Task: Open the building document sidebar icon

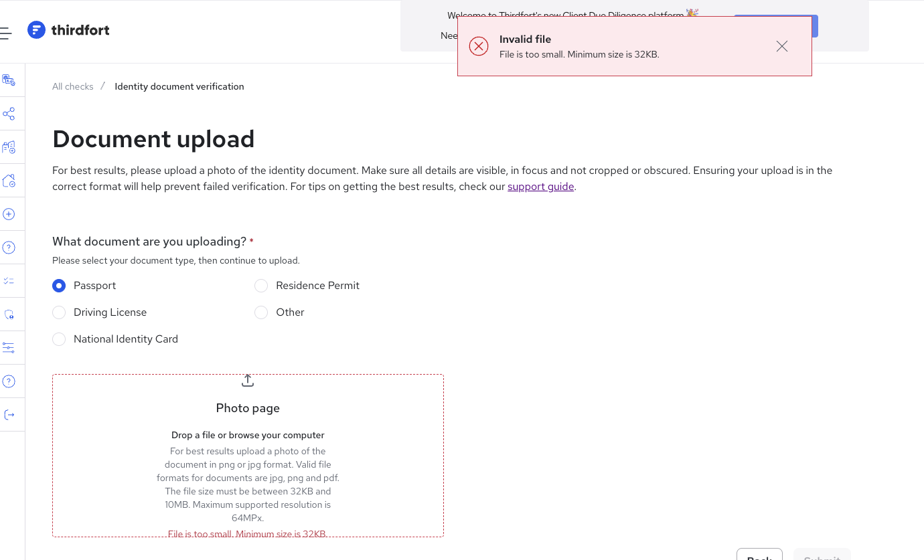Action: [x=9, y=147]
